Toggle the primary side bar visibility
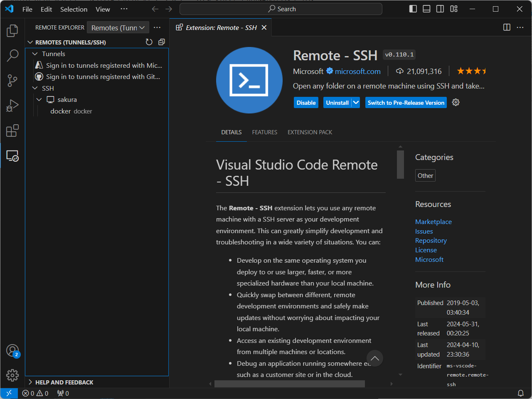532x399 pixels. click(x=413, y=9)
